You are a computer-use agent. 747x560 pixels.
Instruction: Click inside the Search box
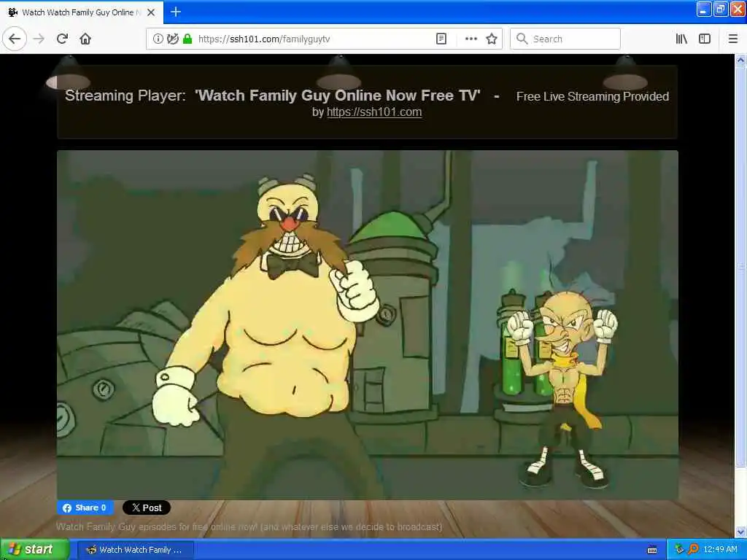[x=565, y=39]
